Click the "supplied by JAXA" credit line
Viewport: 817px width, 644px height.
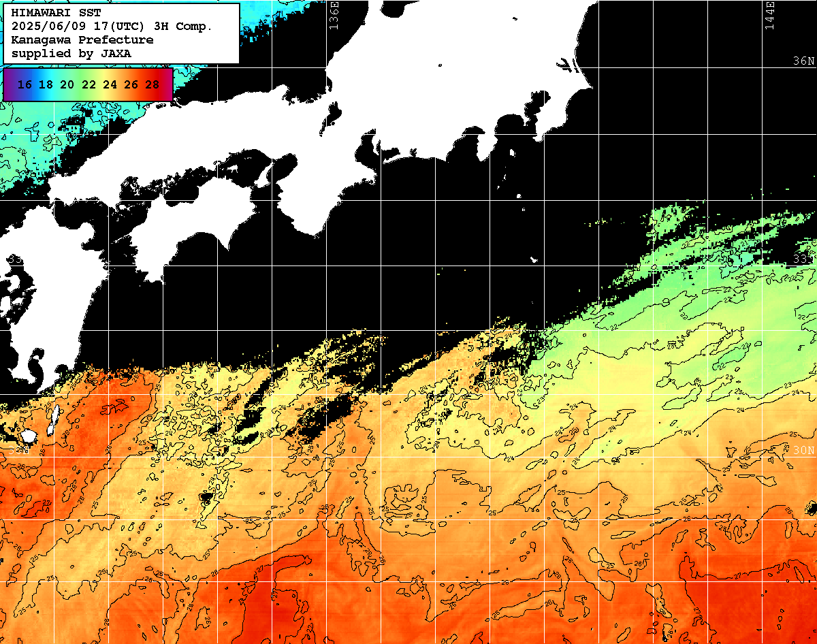coord(71,53)
